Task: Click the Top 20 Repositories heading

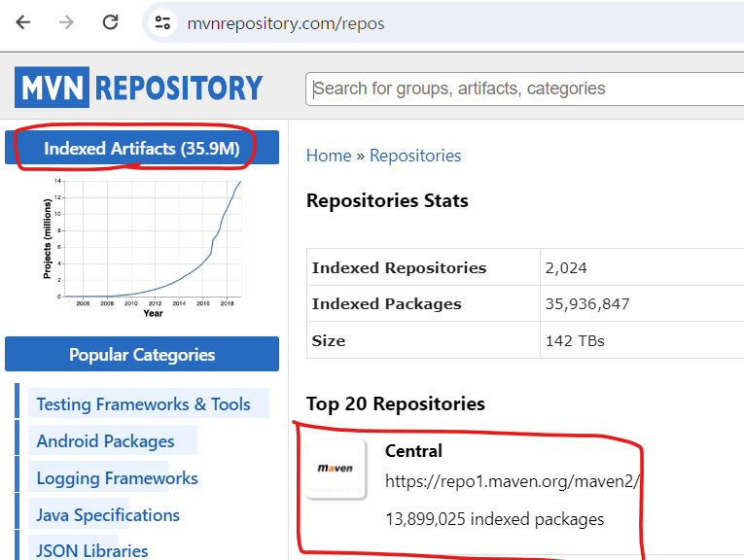Action: (x=396, y=404)
